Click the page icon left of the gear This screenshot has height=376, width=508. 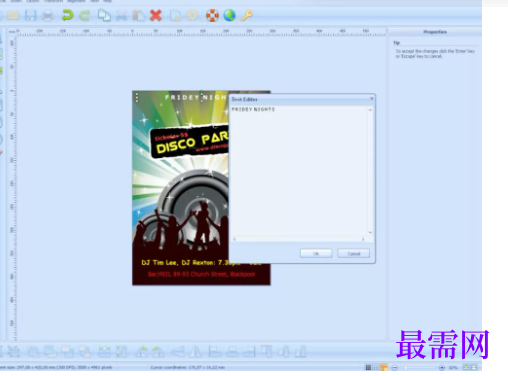click(176, 16)
